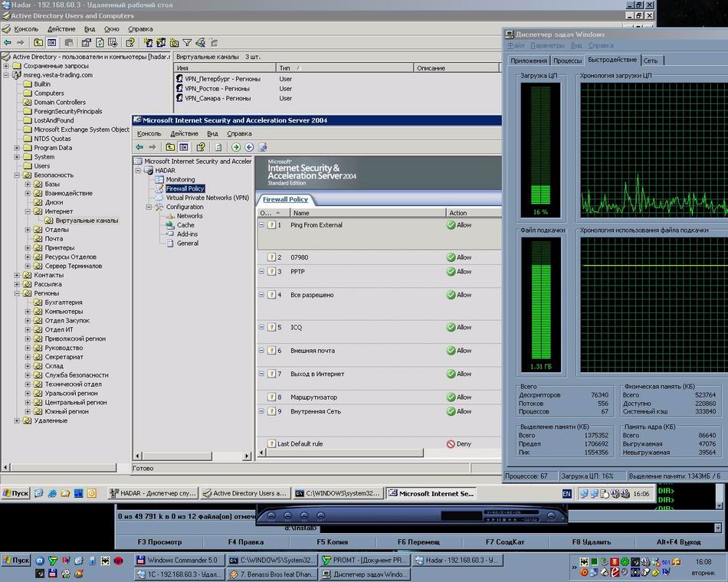
Task: Click ISA rules list horizontal scrollbar
Action: pos(345,453)
